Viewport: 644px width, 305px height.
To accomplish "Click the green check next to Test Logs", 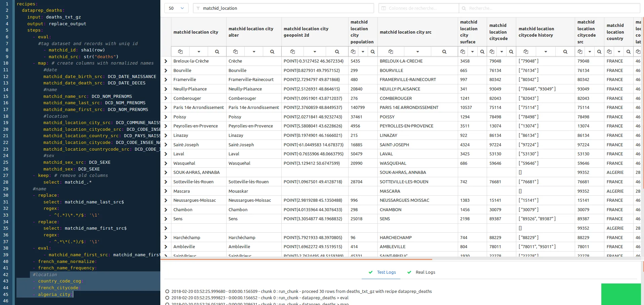I will (371, 273).
